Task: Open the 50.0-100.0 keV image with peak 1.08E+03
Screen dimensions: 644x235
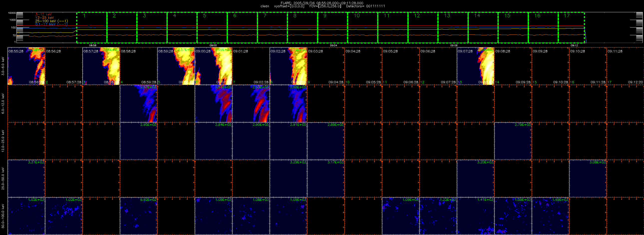Action: 251,216
